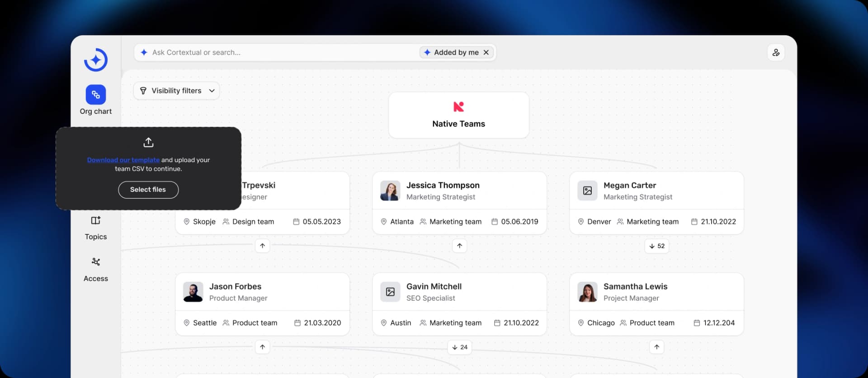Click the location pin next to Chicago
The image size is (868, 378).
581,323
